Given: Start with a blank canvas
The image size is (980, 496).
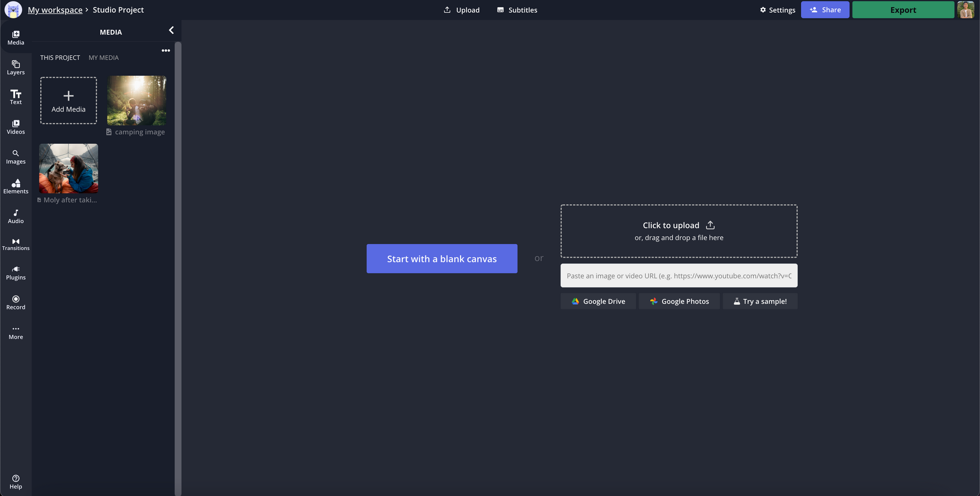Looking at the screenshot, I should (x=441, y=259).
